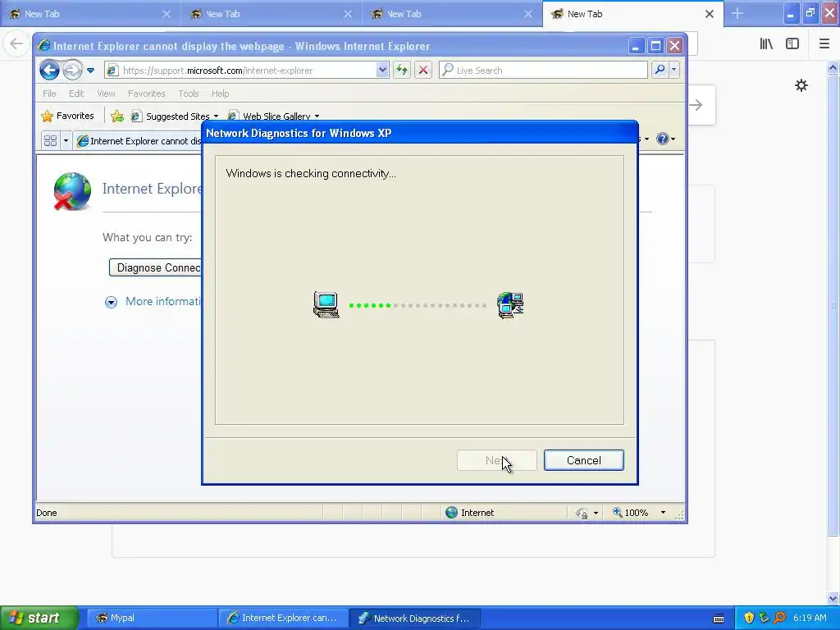Open the tab list dropdown arrow
This screenshot has height=630, width=840.
[66, 140]
